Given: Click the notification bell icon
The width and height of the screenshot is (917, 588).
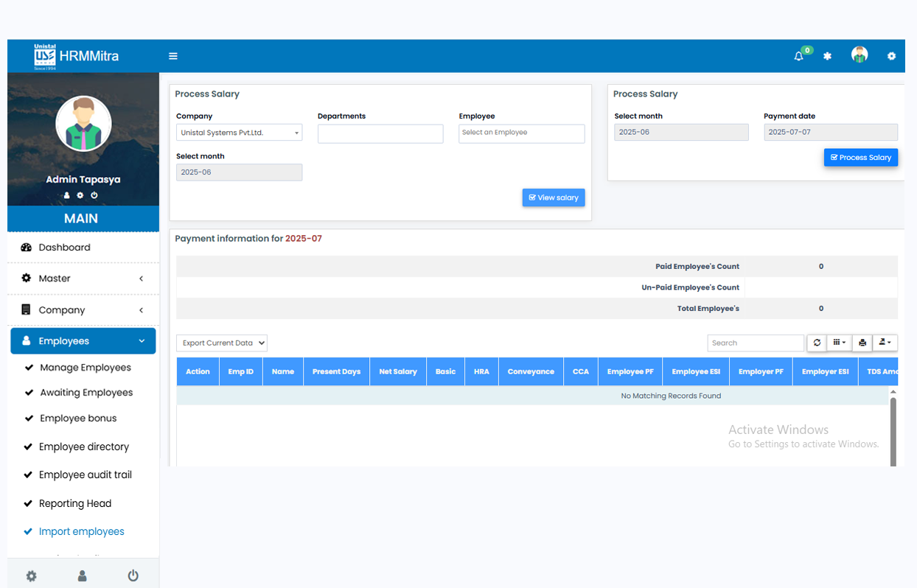Looking at the screenshot, I should [x=798, y=56].
